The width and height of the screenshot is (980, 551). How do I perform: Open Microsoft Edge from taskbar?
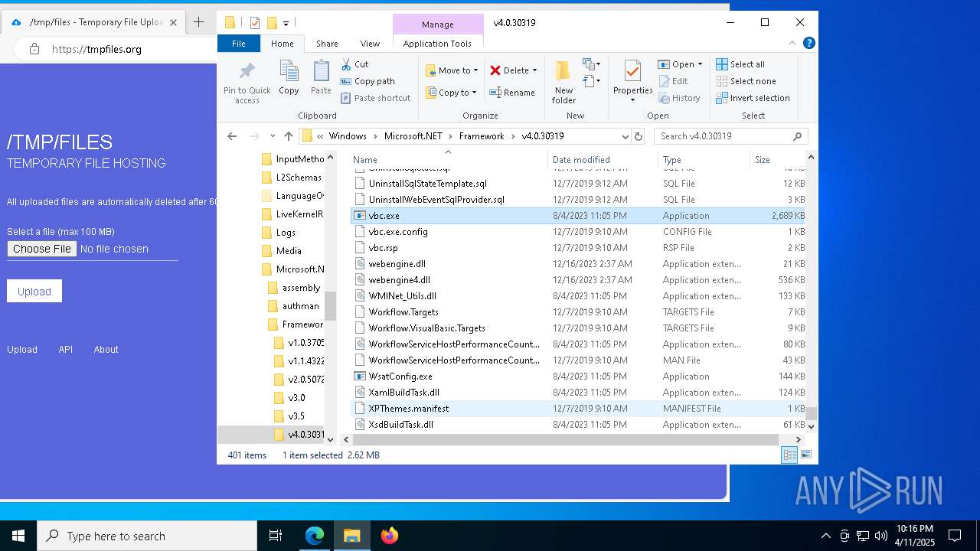pos(315,536)
